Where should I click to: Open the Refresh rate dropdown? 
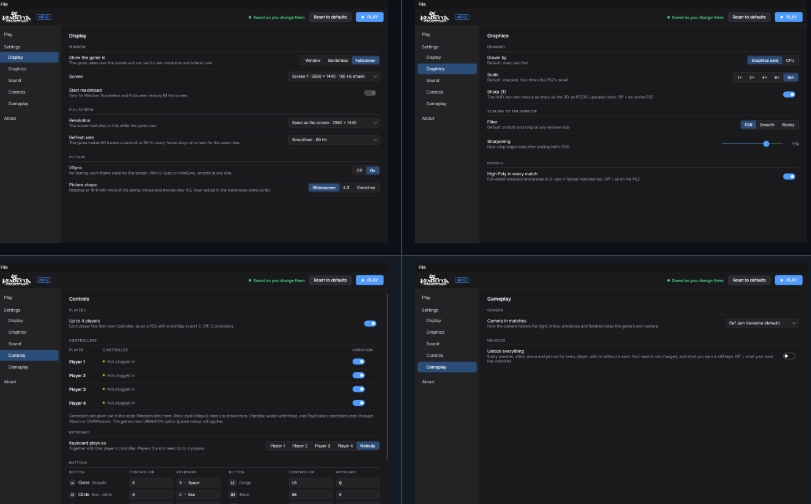click(x=334, y=140)
